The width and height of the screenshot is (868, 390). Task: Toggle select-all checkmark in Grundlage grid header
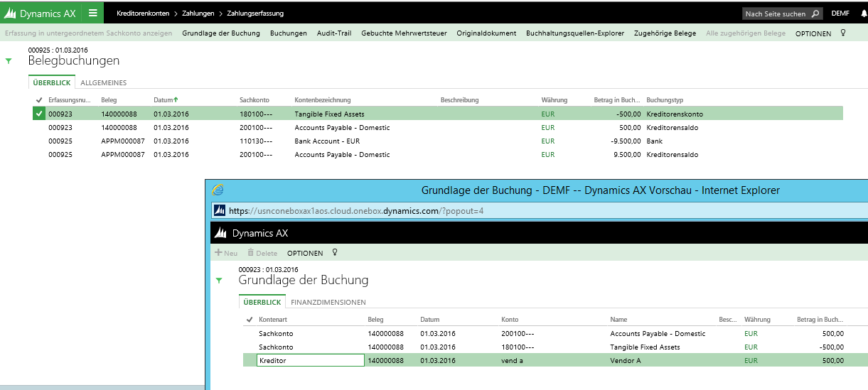249,320
